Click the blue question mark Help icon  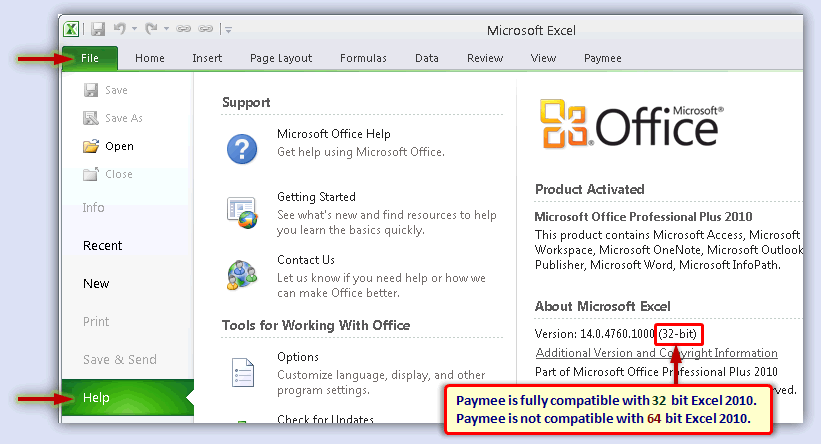(242, 149)
